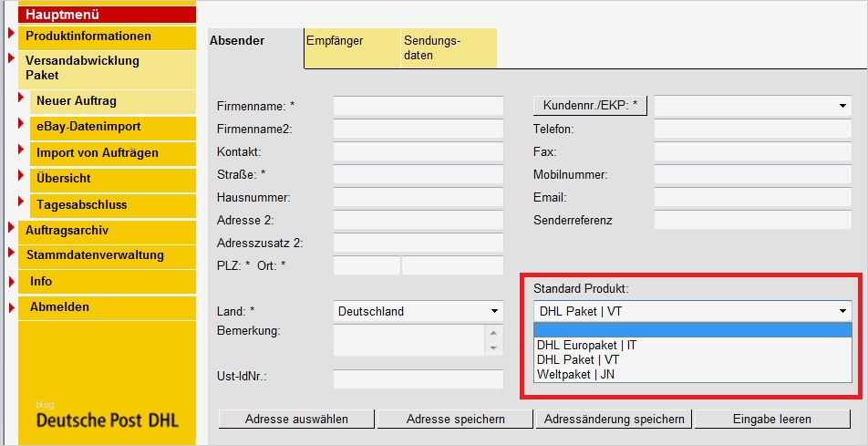Click the red arrow beside Produktinformationen
Screen dimensions: 868x446
[11, 35]
